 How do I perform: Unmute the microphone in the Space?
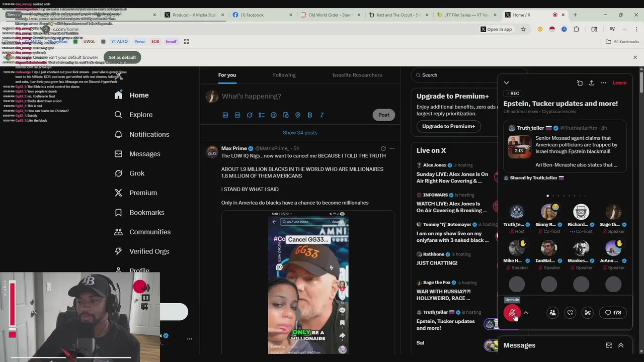click(x=512, y=313)
